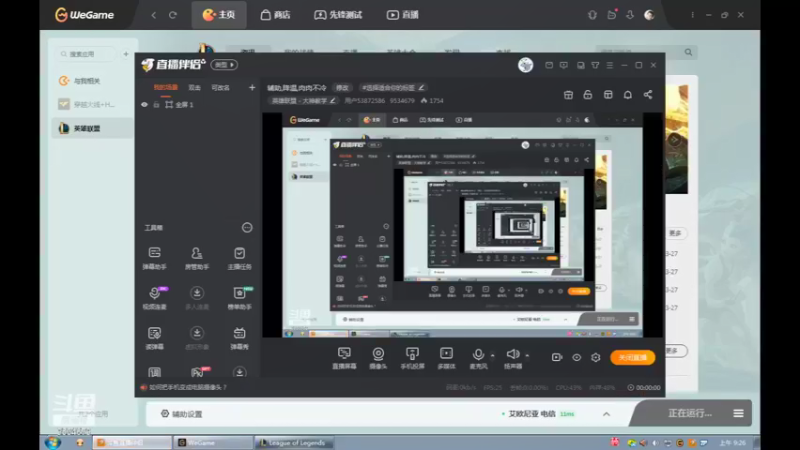This screenshot has height=450, width=800.
Task: Add app with plus in WeGame sidebar
Action: [x=126, y=54]
